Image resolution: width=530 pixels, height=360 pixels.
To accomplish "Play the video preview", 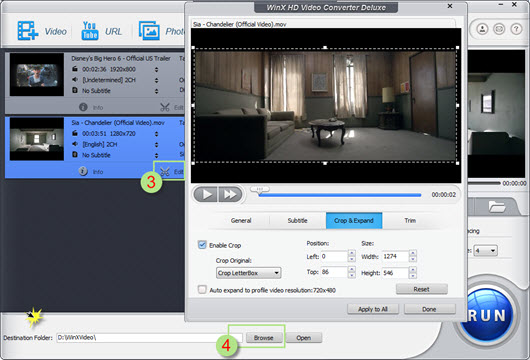I will tap(205, 194).
